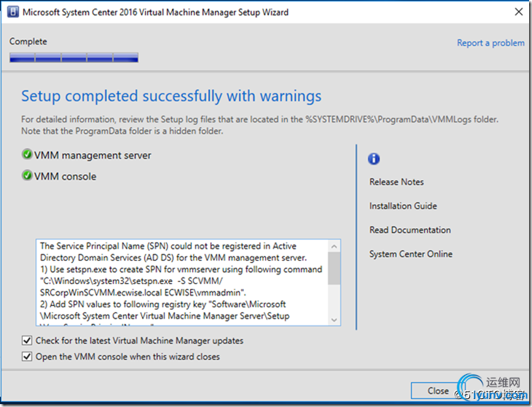Click the Complete progress bar

tap(74, 58)
